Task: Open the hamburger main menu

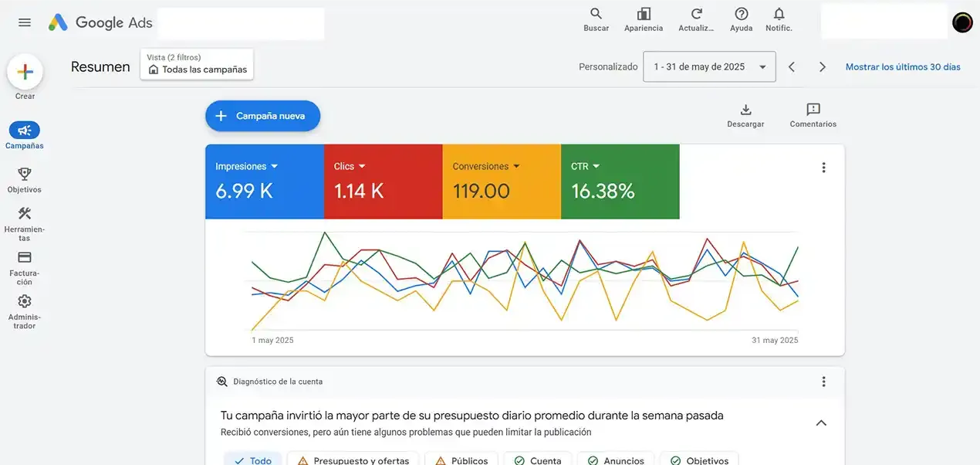Action: coord(25,22)
